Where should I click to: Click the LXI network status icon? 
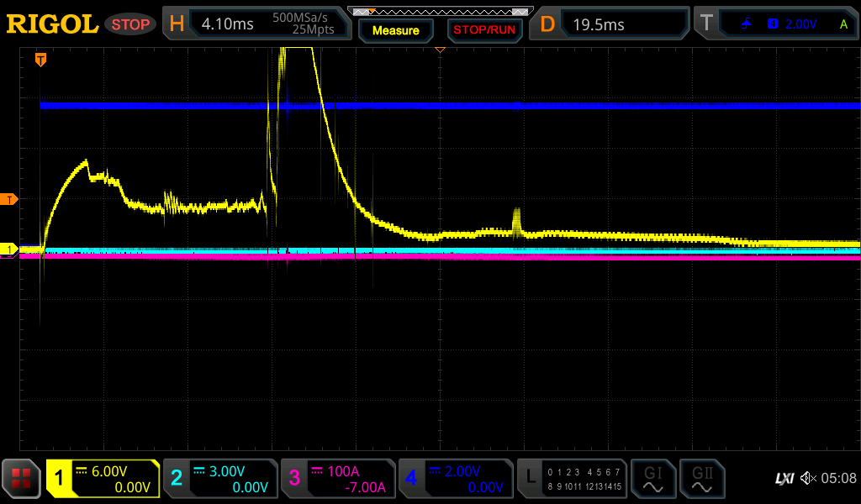pos(784,479)
